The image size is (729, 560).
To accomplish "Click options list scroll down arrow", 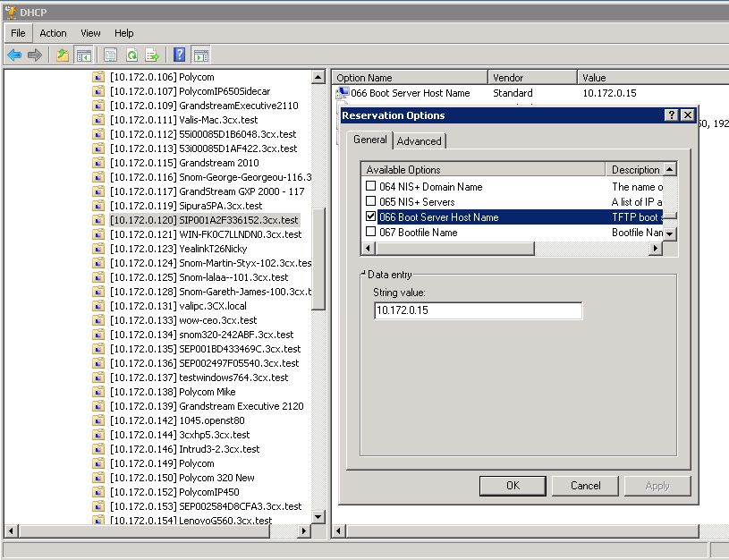I will [669, 234].
